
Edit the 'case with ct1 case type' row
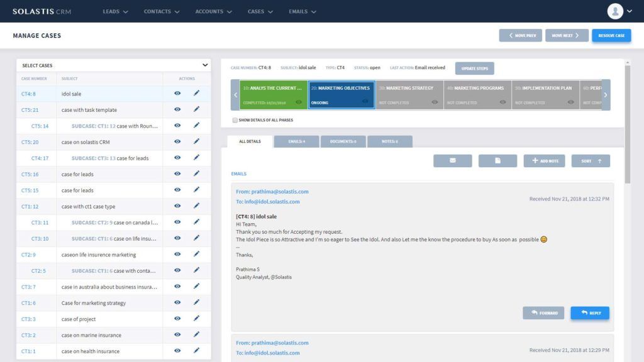pyautogui.click(x=196, y=206)
